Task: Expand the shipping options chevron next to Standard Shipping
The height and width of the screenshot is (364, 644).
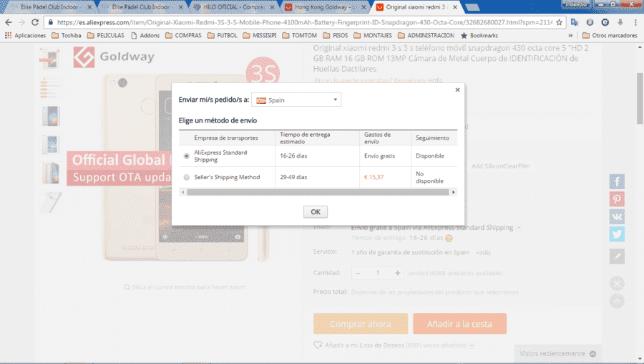Action: click(519, 227)
